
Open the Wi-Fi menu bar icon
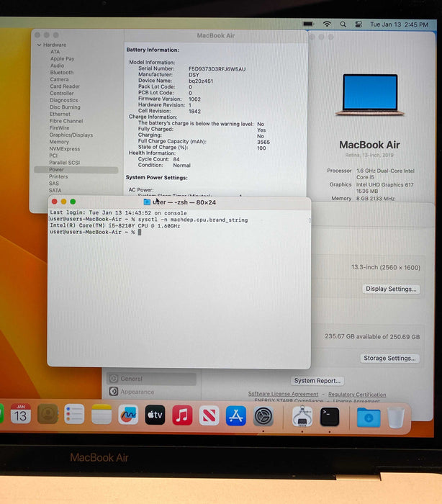pos(327,24)
